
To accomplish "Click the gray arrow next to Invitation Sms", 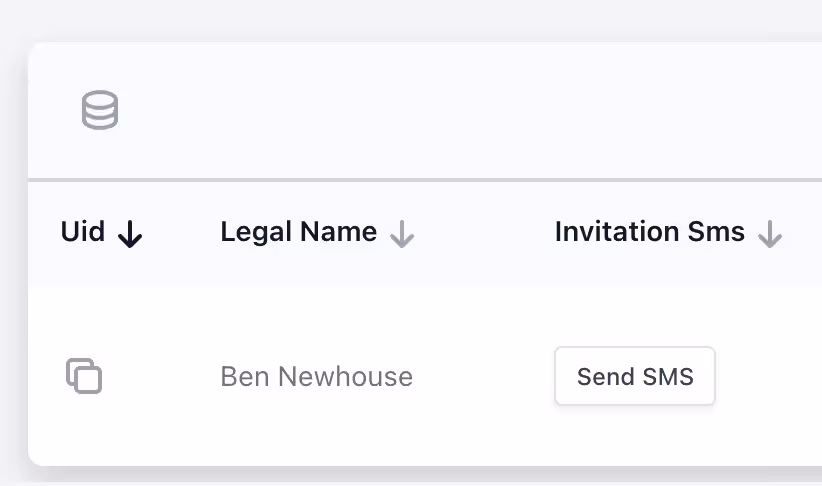I will [770, 234].
